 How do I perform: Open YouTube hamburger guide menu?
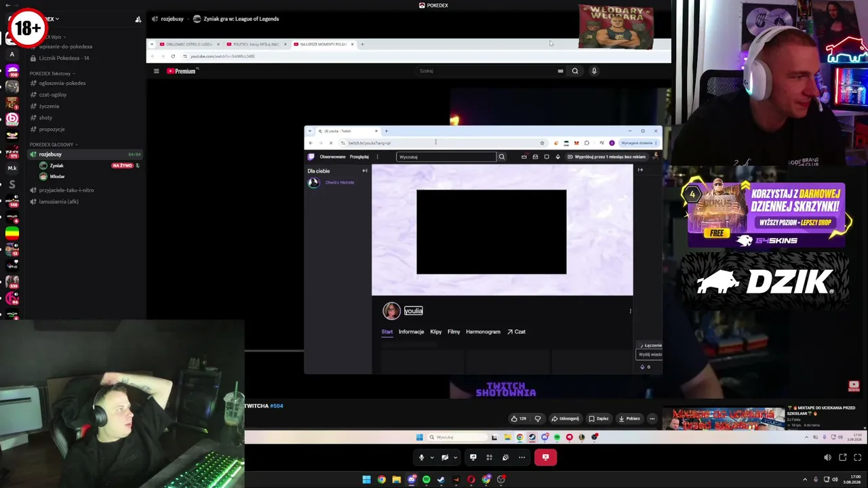(156, 70)
